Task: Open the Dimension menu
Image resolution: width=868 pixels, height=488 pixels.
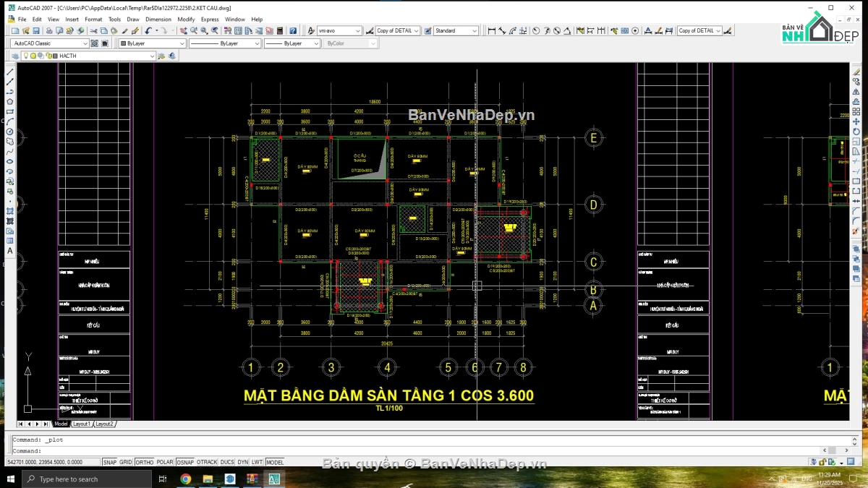Action: coord(158,20)
